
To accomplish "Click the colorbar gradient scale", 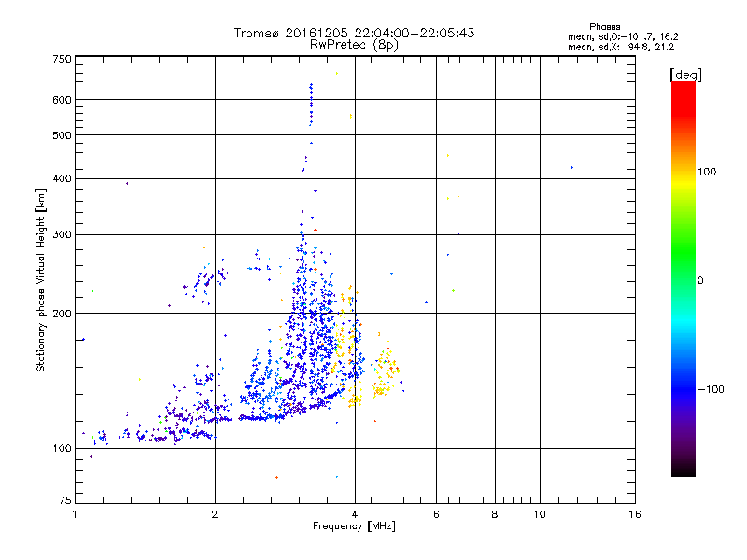I will click(684, 278).
